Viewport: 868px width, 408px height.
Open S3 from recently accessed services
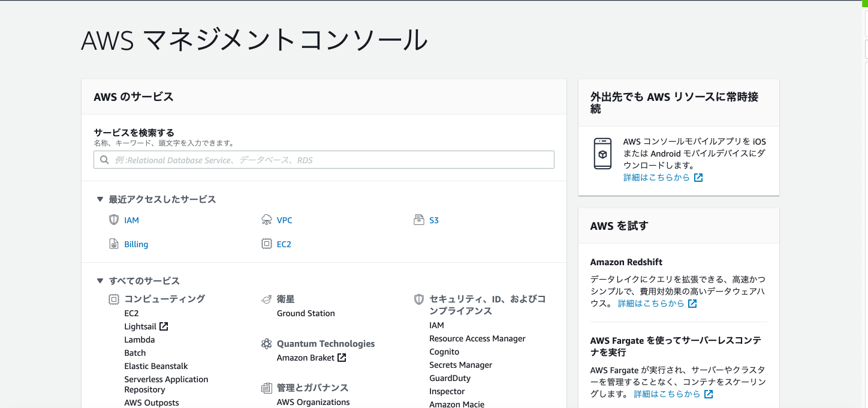tap(434, 220)
